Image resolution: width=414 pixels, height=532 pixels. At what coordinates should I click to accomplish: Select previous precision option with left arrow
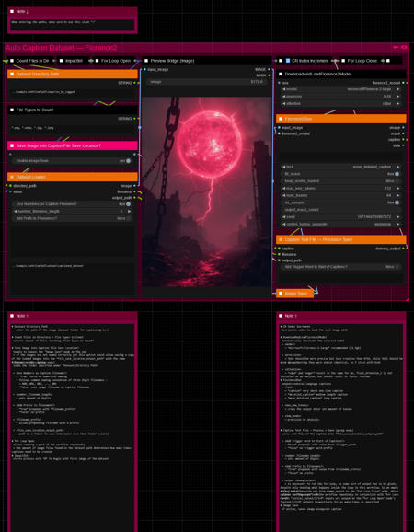pyautogui.click(x=284, y=97)
